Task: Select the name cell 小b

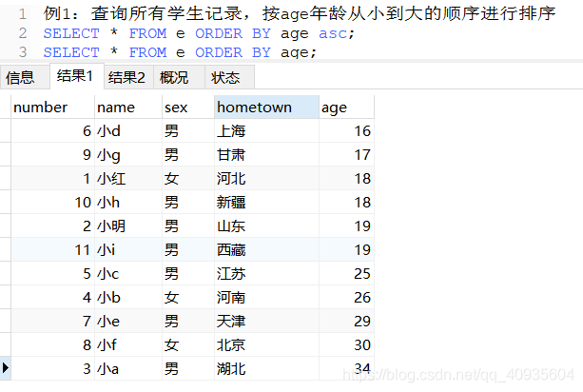Action: (128, 298)
